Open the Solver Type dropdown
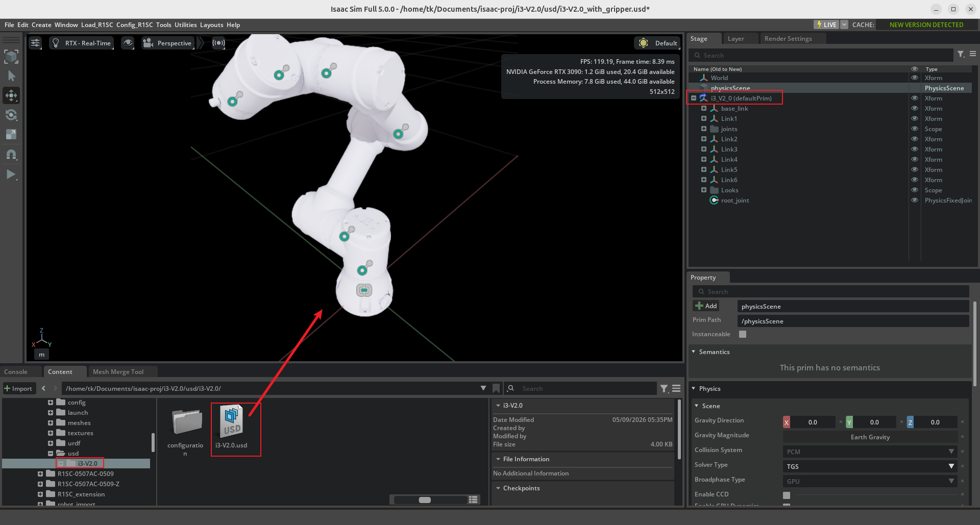980x525 pixels. (870, 466)
